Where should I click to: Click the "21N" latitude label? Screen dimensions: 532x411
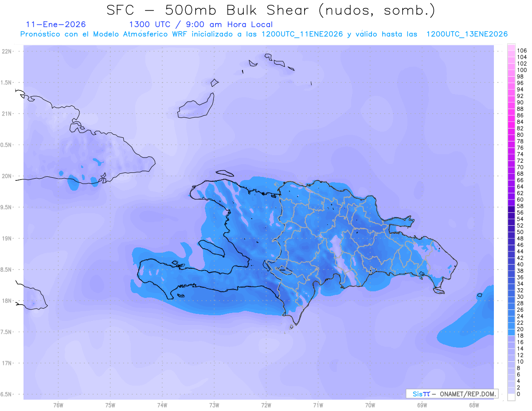point(7,114)
